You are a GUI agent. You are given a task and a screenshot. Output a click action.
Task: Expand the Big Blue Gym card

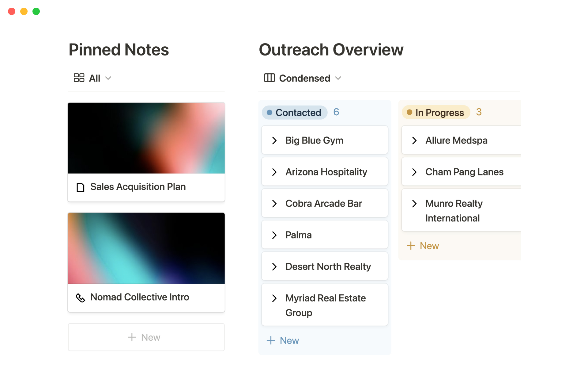click(x=274, y=140)
